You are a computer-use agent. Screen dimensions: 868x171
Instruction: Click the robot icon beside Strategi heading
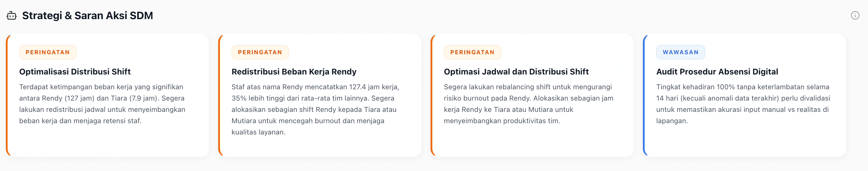[x=11, y=15]
